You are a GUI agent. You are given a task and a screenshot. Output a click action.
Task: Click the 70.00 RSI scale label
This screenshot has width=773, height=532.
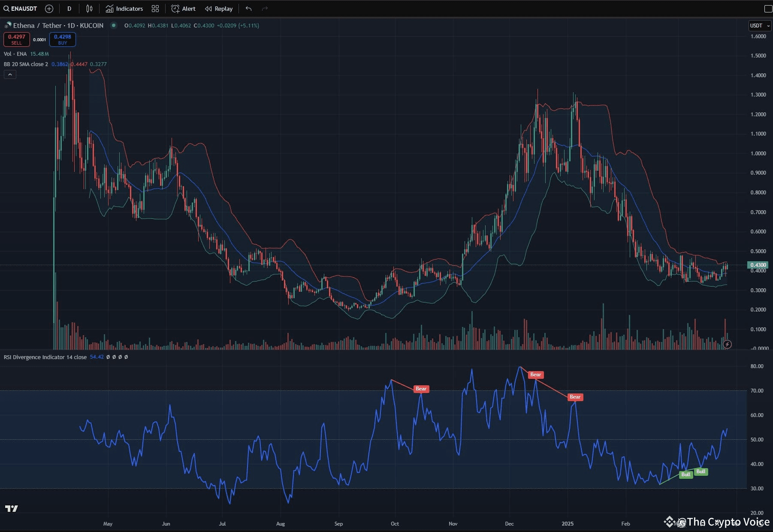pos(757,391)
